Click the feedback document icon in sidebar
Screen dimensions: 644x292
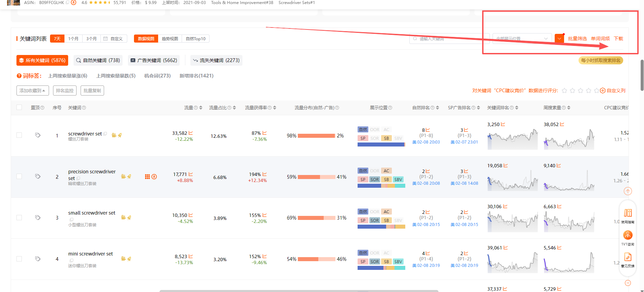(628, 257)
